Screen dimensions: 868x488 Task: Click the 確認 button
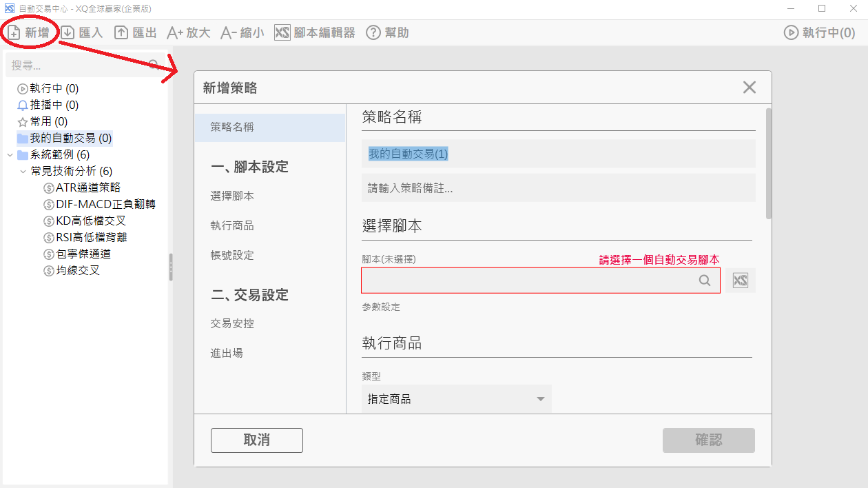coord(708,440)
